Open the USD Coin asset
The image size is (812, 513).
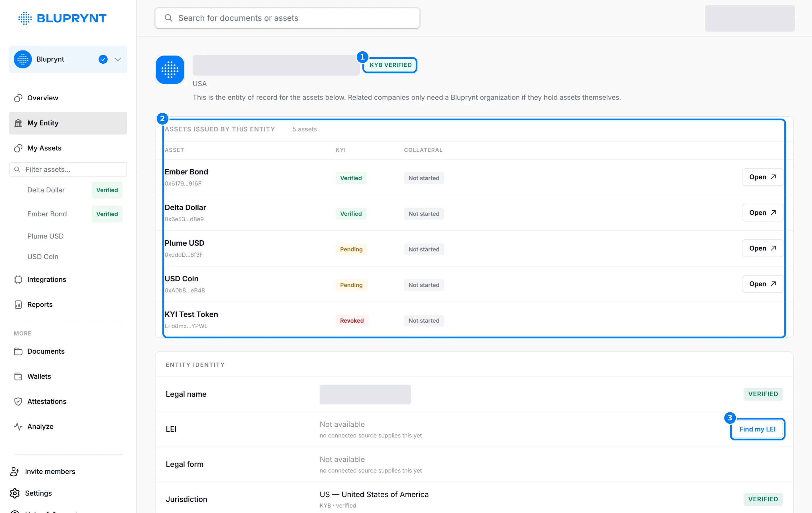tap(762, 284)
